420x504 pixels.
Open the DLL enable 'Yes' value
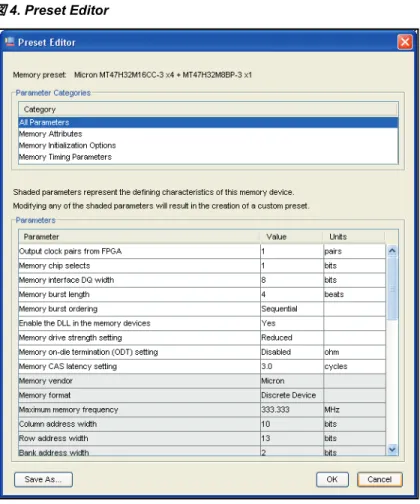coord(292,323)
